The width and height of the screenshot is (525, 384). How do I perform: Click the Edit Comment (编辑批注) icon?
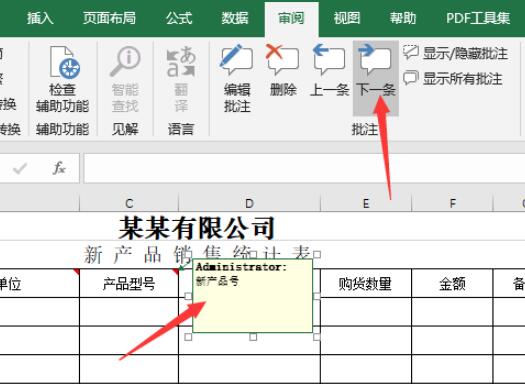(237, 61)
